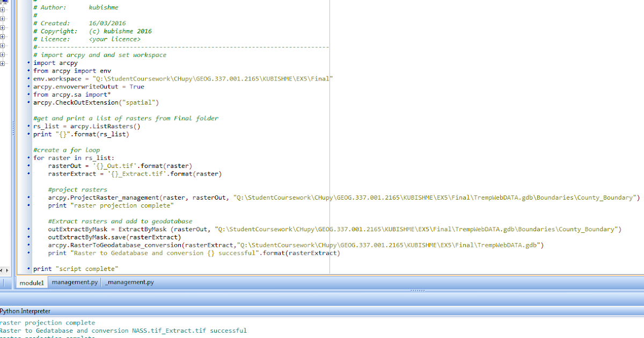Click the 'outExtractByMask = ExtractByMask' line
This screenshot has width=644, height=338.
335,229
